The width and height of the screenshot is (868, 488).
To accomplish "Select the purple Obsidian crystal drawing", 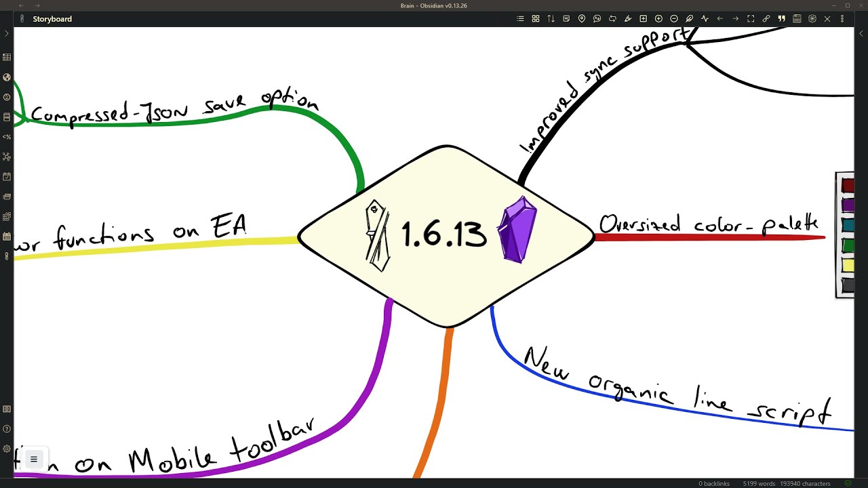I will (x=517, y=230).
